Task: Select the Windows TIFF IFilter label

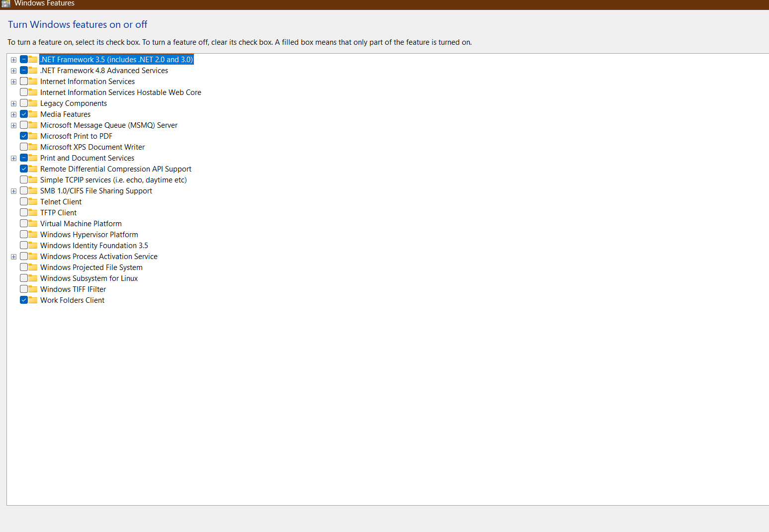Action: pyautogui.click(x=73, y=289)
